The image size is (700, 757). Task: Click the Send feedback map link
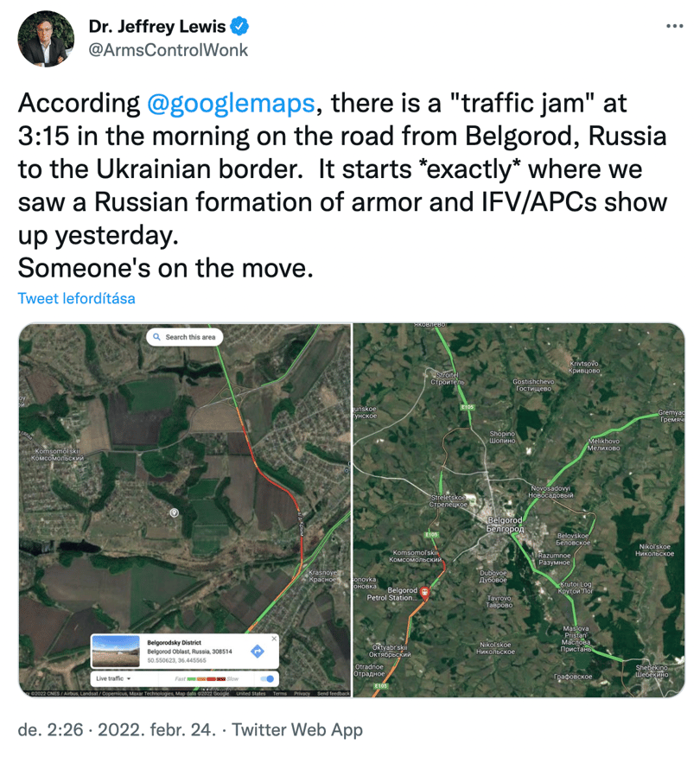point(333,693)
